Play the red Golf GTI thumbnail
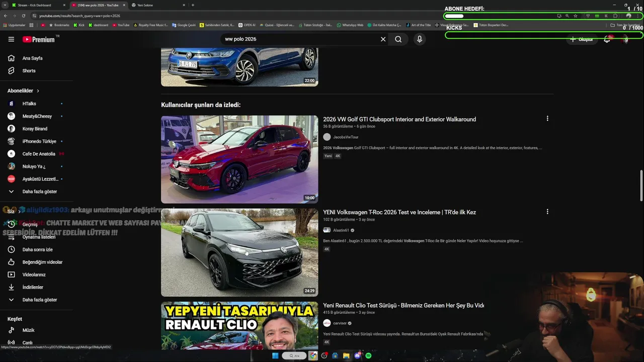Image resolution: width=644 pixels, height=362 pixels. (239, 159)
